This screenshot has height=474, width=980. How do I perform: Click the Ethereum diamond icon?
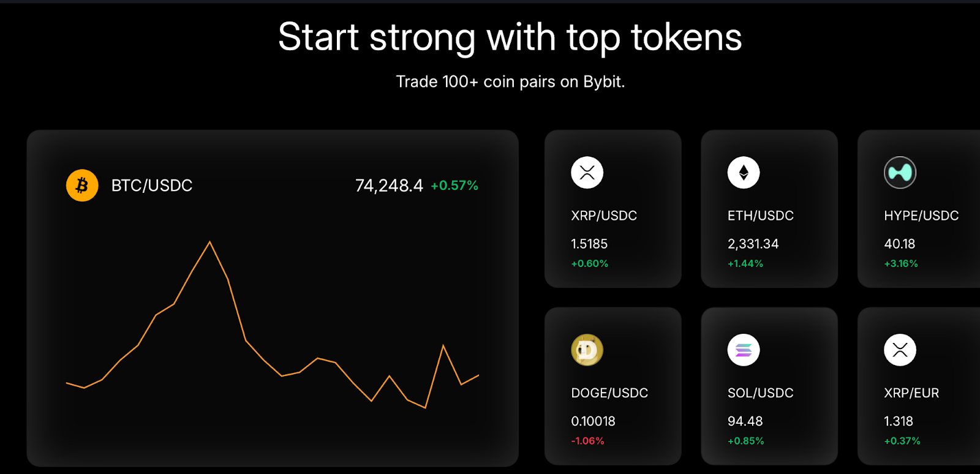pos(744,173)
